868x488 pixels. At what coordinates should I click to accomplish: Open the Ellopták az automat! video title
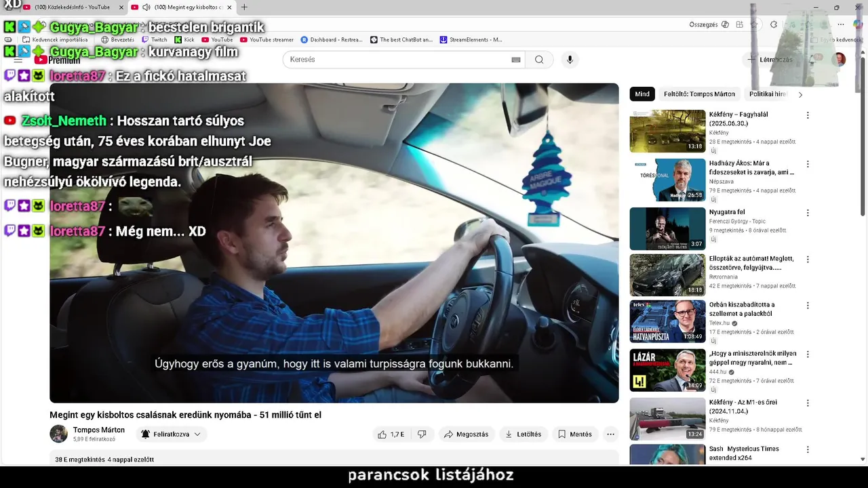click(751, 263)
